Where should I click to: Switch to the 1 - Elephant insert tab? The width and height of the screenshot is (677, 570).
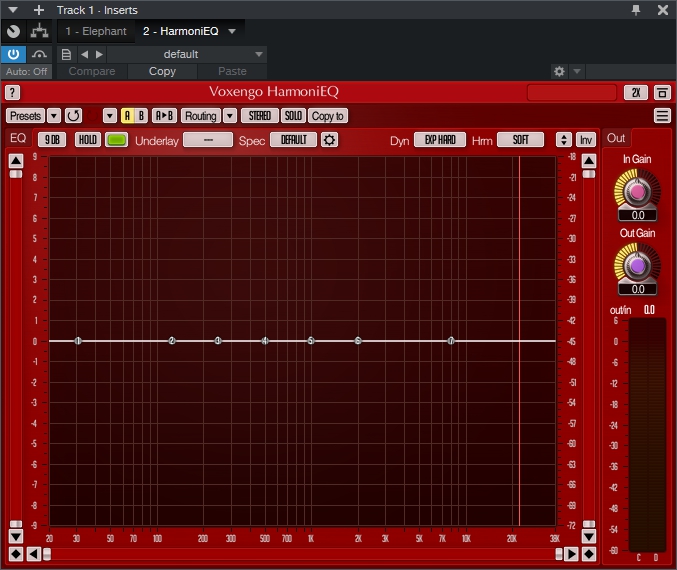[x=96, y=31]
